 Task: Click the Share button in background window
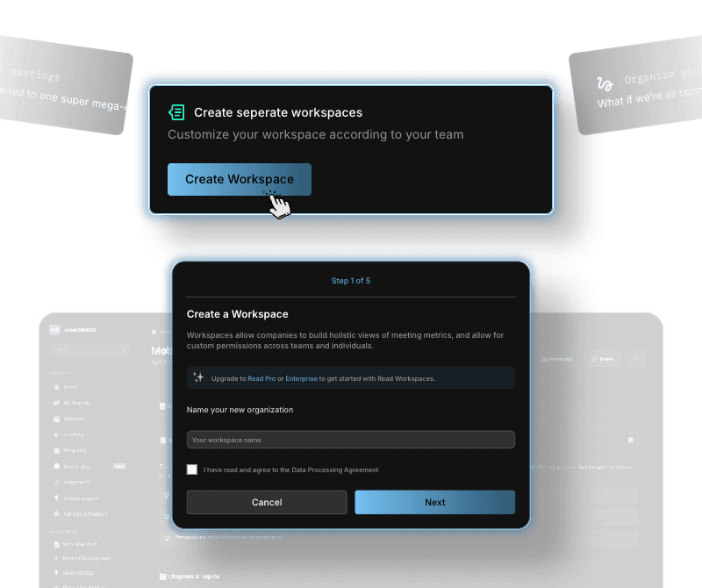click(x=602, y=359)
